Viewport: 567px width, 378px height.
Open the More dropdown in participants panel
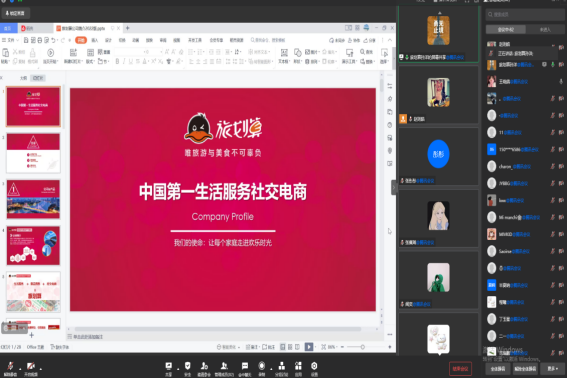point(552,369)
